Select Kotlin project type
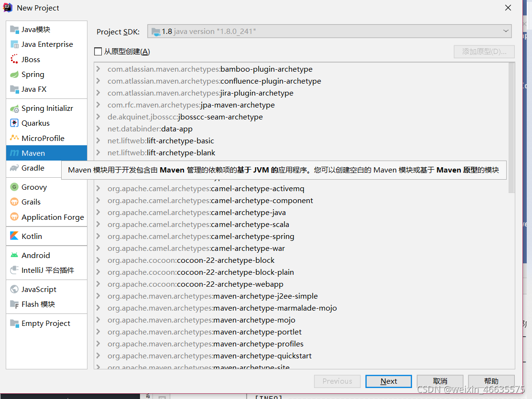 click(46, 236)
